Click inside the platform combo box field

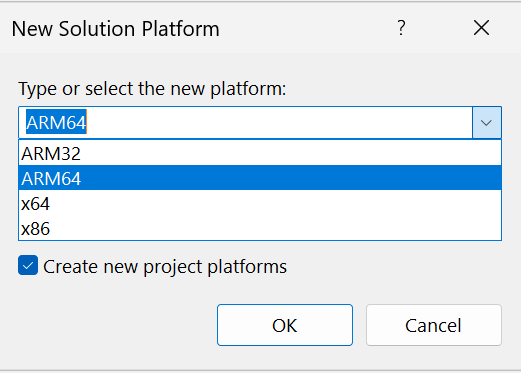tap(245, 123)
